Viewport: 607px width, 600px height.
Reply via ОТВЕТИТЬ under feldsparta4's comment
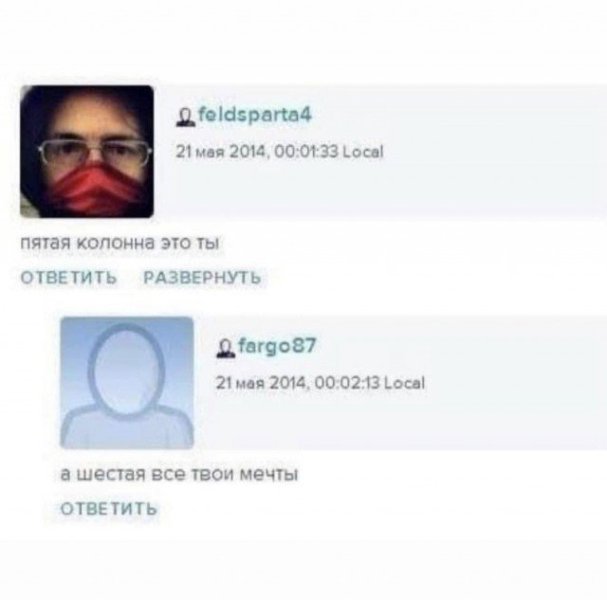(x=69, y=278)
